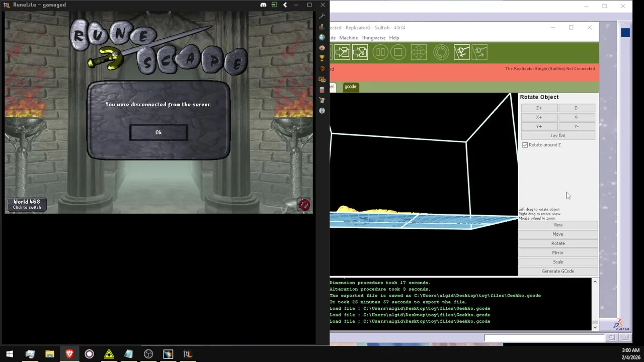Screen dimensions: 644x362
Task: Click the Disconnect plug icon in ReplicatorG
Action: pyautogui.click(x=479, y=52)
